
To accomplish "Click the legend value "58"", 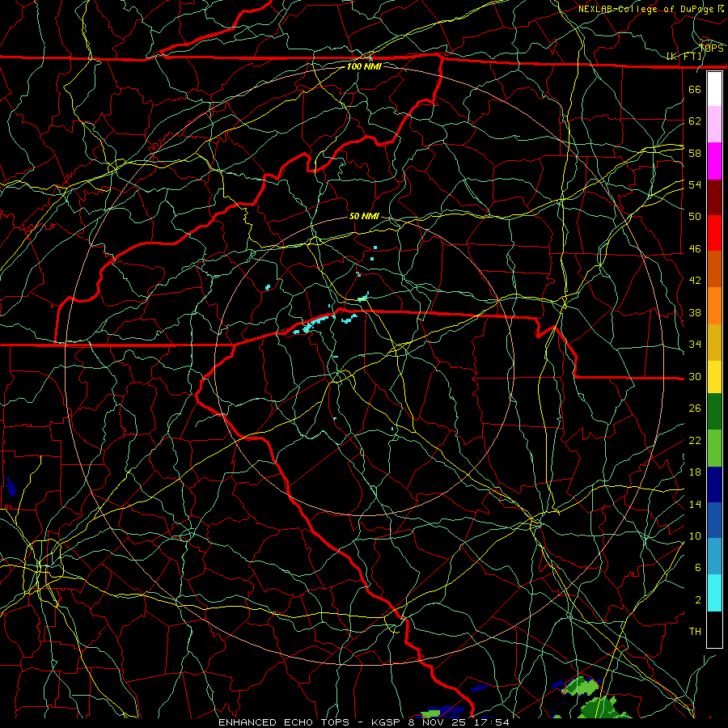I will (x=695, y=153).
